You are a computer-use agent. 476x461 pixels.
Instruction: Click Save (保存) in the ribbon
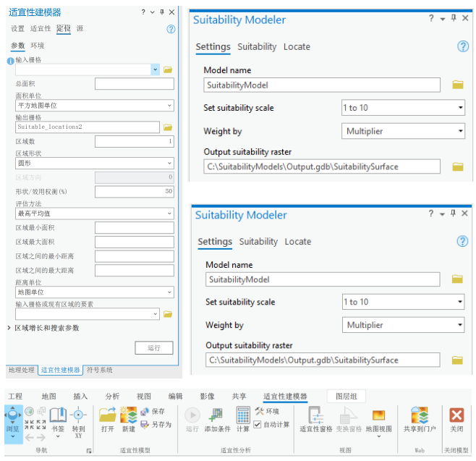click(153, 412)
